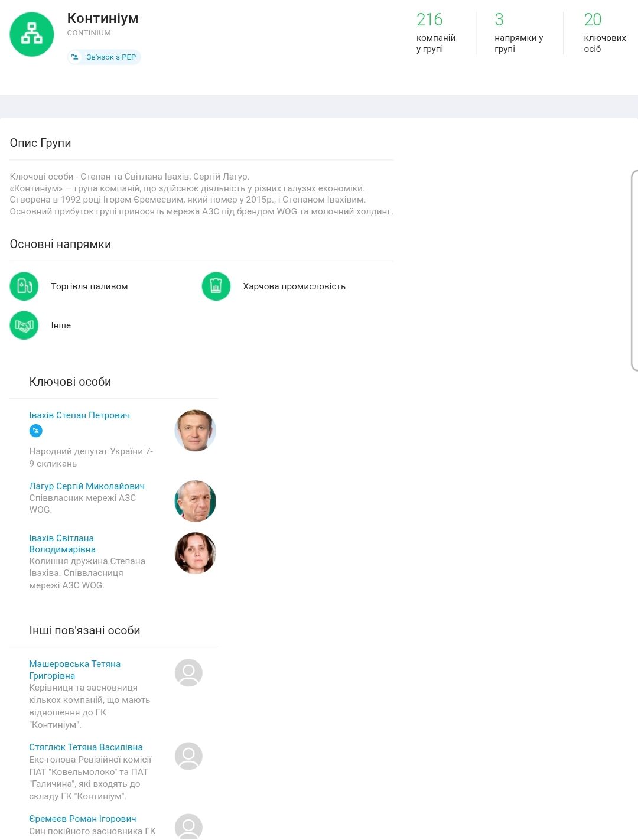The width and height of the screenshot is (638, 840).
Task: Click the green Continuum group logo icon
Action: point(32,34)
